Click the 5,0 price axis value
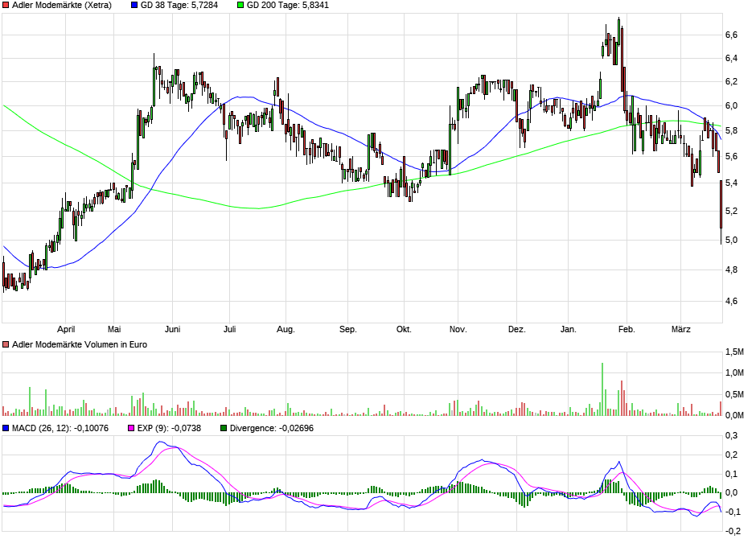Screen dimensions: 756x539 point(731,240)
